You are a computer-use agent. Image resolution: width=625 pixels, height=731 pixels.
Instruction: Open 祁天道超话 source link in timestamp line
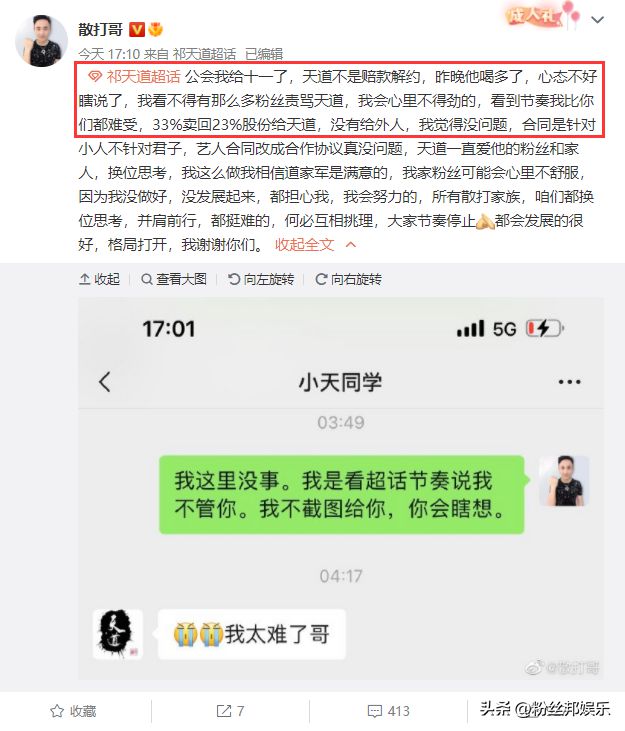[204, 54]
